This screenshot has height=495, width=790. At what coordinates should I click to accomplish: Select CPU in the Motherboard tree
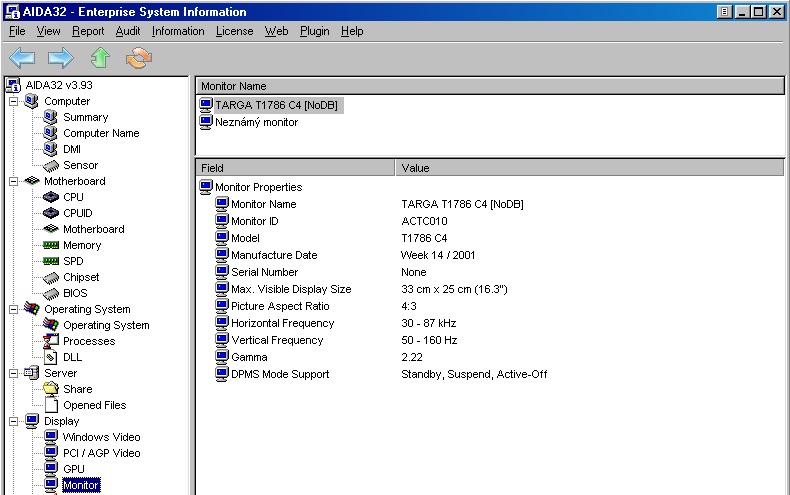(x=73, y=197)
